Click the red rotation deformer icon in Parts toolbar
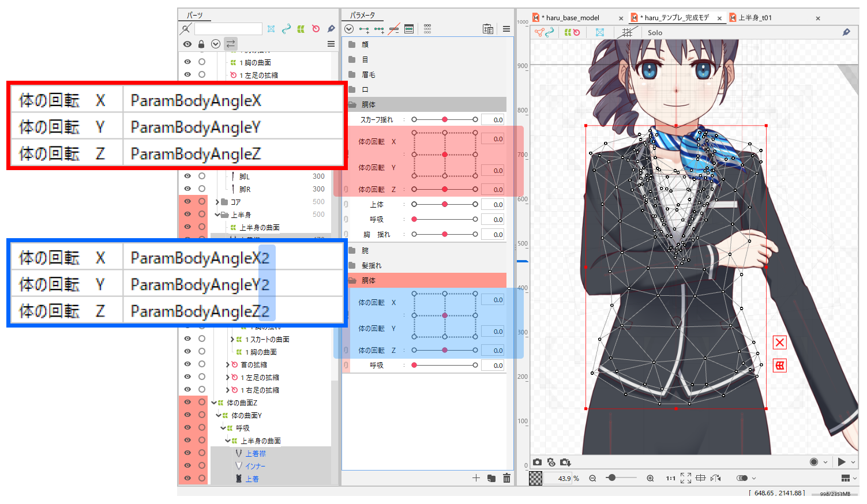Image resolution: width=867 pixels, height=504 pixels. 316,29
